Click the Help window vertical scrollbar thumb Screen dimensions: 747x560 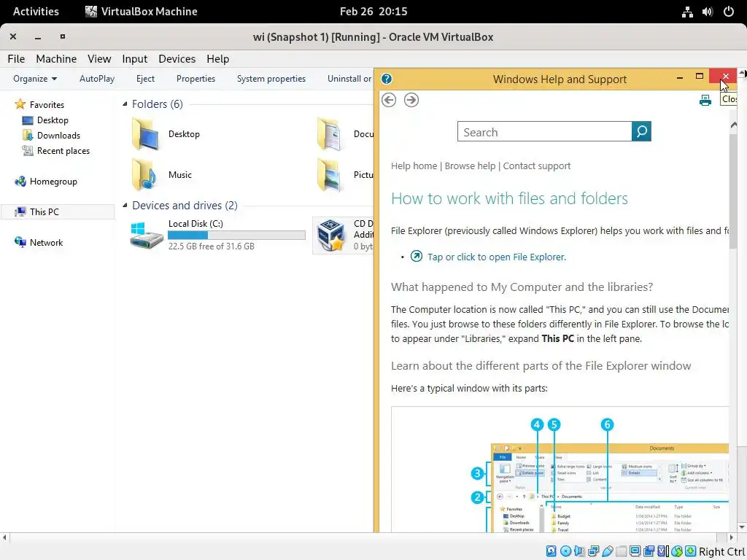tap(733, 190)
